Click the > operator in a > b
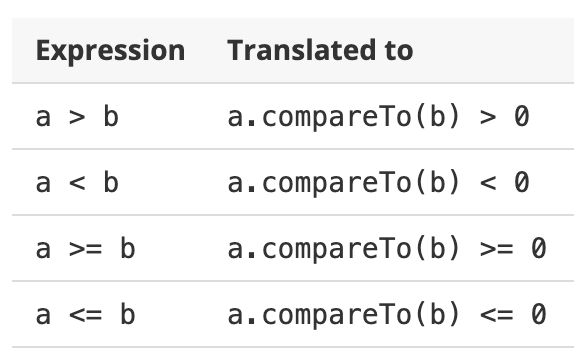 coord(77,117)
